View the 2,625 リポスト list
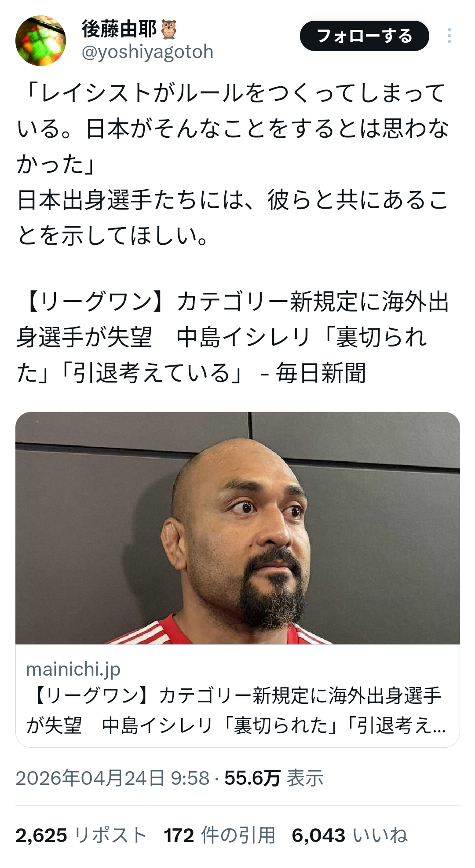 pyautogui.click(x=81, y=835)
